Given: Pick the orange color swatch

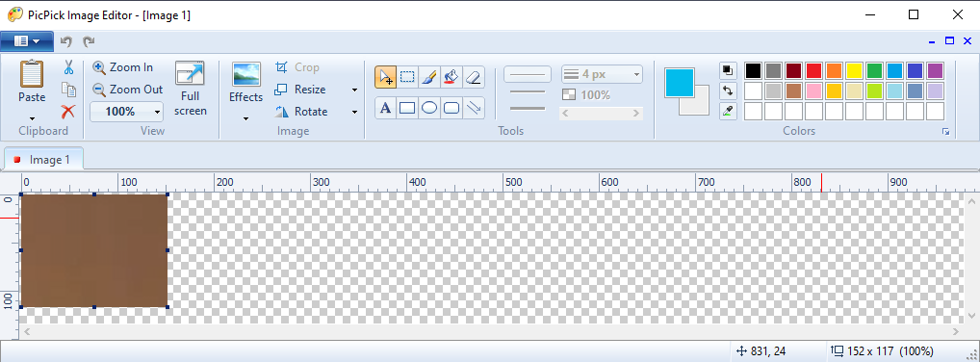Looking at the screenshot, I should (834, 70).
